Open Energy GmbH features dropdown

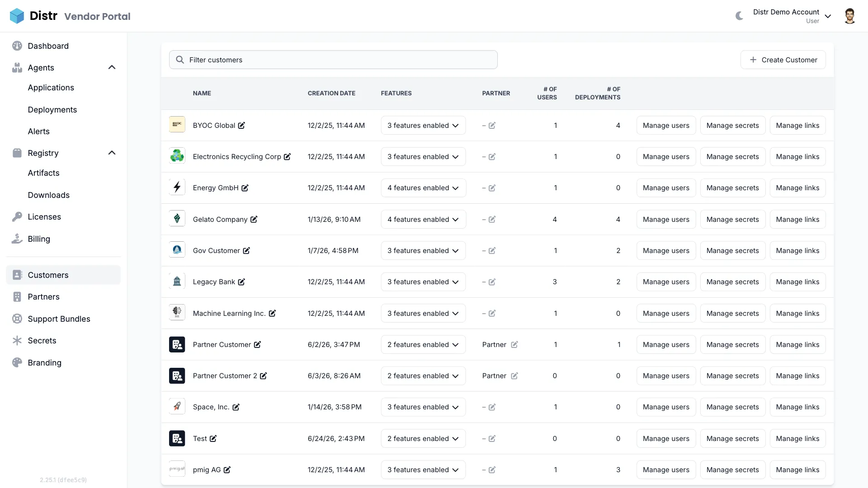point(423,188)
